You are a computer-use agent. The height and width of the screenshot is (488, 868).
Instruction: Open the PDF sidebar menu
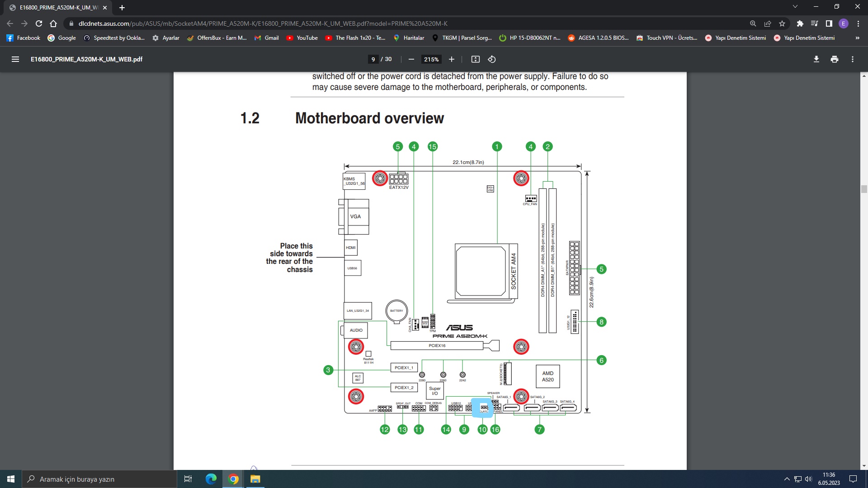coord(15,59)
